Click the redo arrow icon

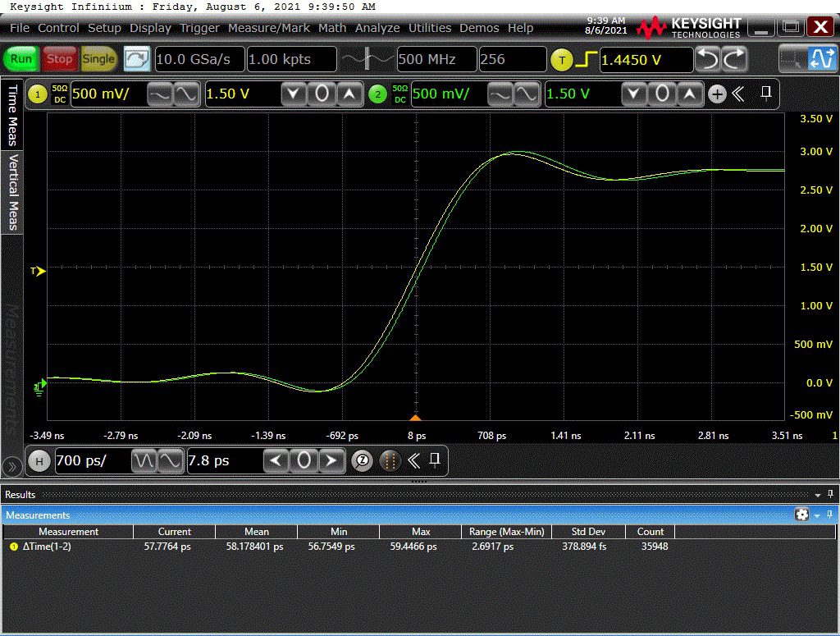(734, 59)
